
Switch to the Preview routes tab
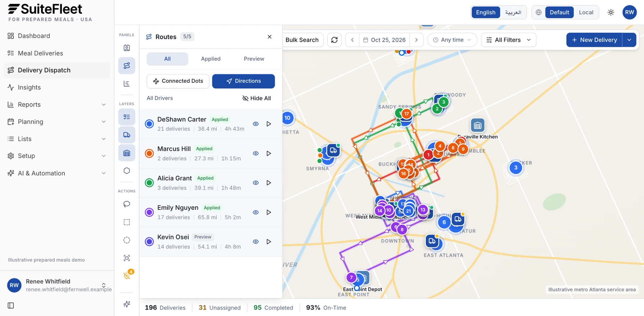click(x=254, y=59)
